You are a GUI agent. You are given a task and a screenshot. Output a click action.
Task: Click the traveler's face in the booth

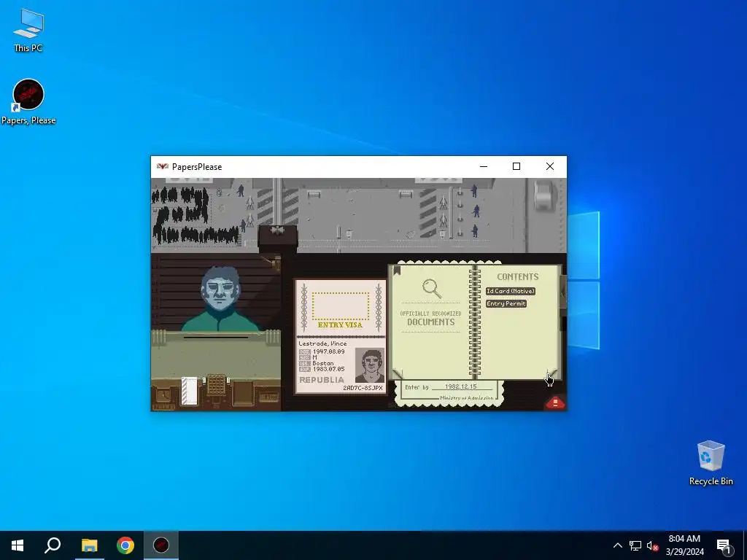point(220,289)
